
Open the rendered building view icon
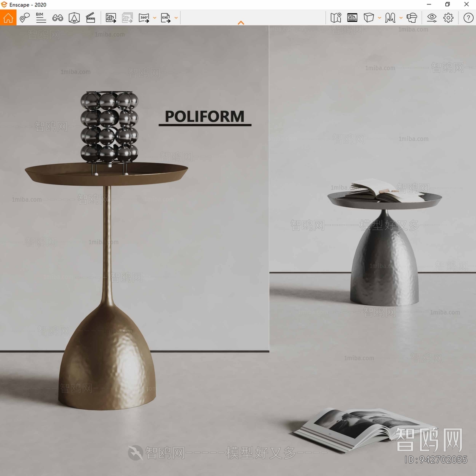tap(352, 18)
